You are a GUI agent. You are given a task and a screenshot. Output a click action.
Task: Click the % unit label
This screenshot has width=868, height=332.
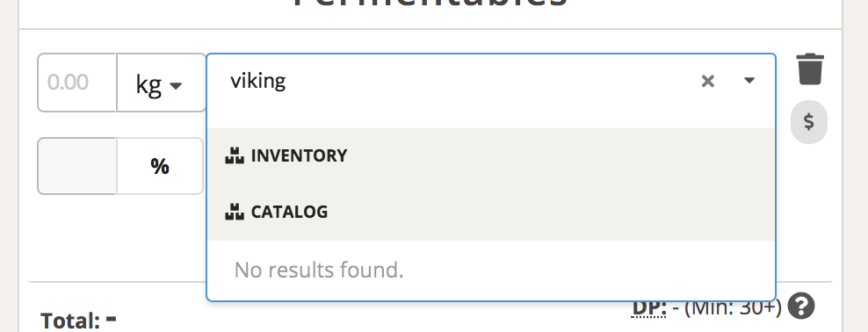159,166
